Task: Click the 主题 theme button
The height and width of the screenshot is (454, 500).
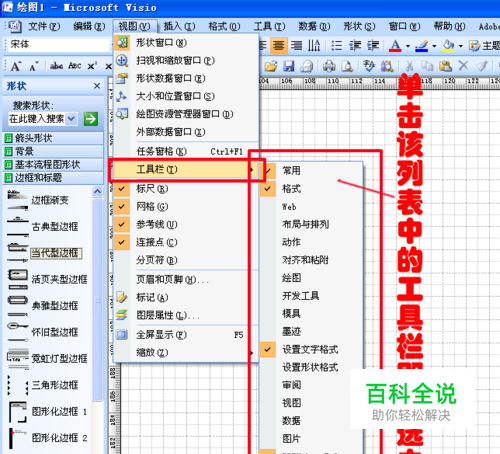Action: click(484, 46)
